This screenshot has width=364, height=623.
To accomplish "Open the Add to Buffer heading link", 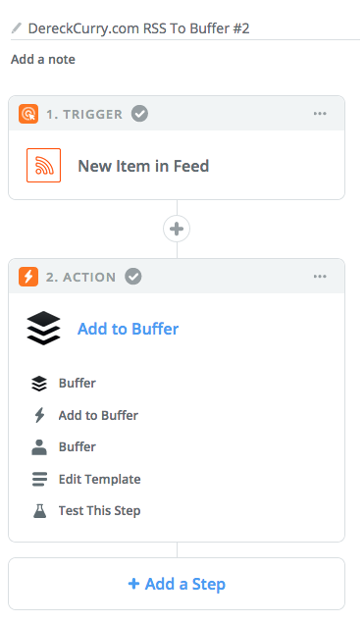I will click(x=128, y=329).
